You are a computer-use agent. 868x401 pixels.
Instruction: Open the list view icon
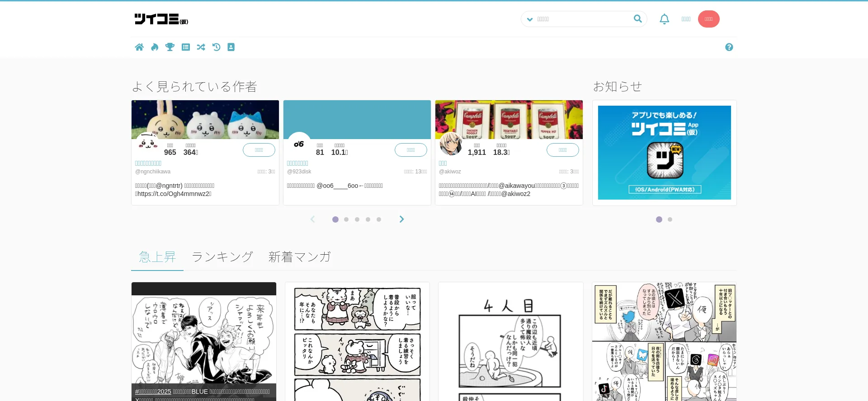pos(186,47)
